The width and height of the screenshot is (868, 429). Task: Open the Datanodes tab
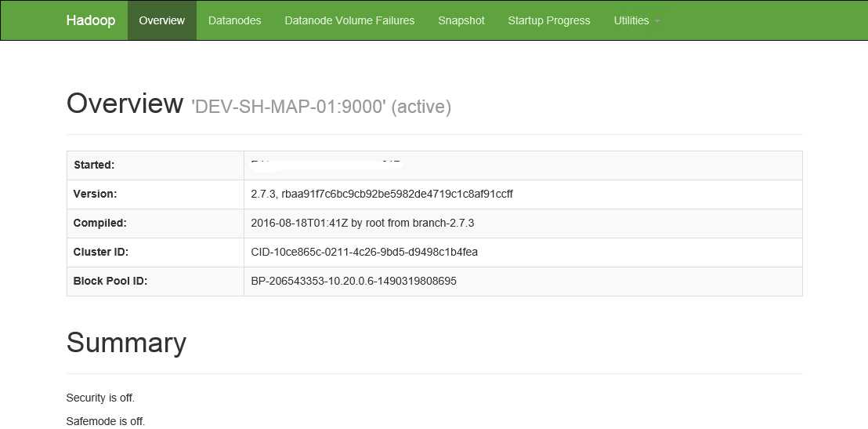pyautogui.click(x=235, y=20)
